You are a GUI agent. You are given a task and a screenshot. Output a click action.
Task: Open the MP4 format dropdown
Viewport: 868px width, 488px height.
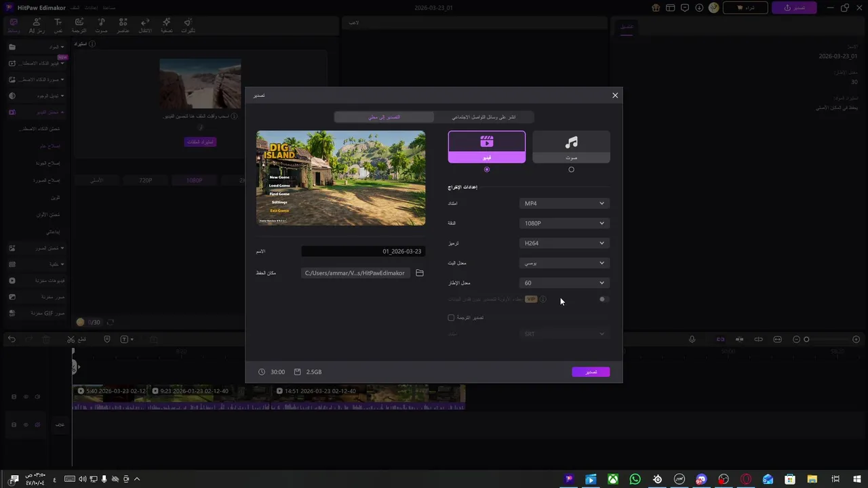[x=564, y=203]
